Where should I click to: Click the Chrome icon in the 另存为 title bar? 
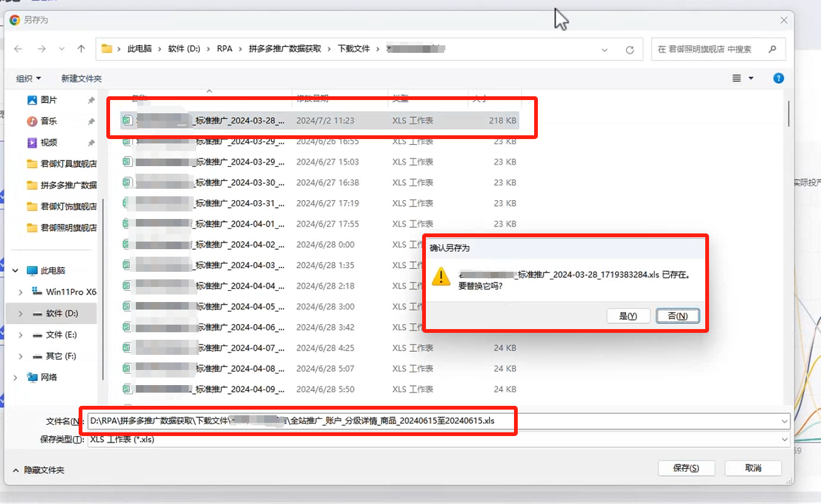(x=14, y=20)
